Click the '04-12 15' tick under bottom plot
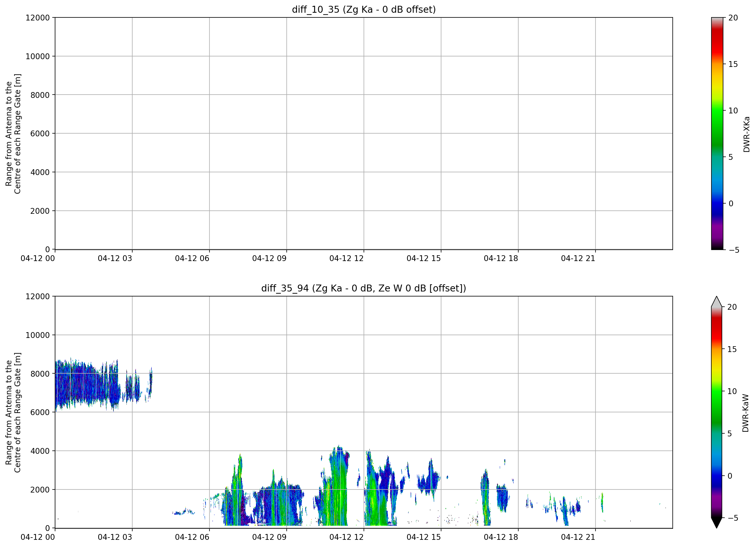Screen dimensions: 756x547 tap(424, 537)
